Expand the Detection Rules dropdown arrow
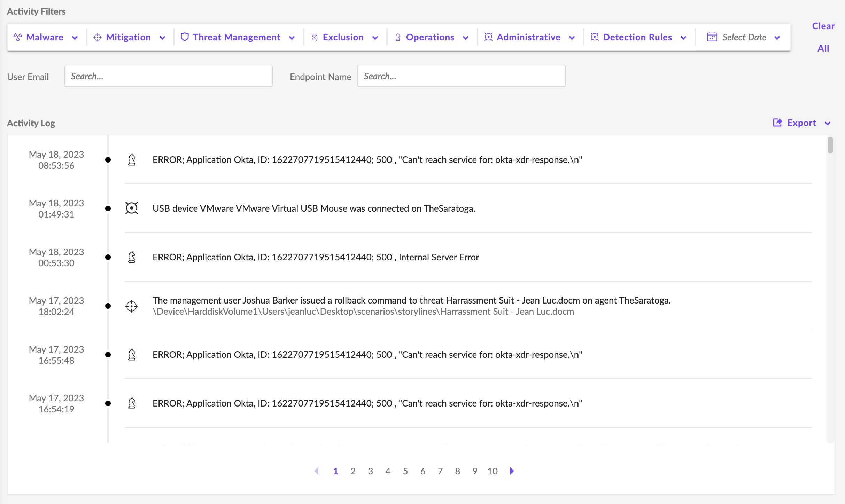This screenshot has height=504, width=845. (x=683, y=38)
